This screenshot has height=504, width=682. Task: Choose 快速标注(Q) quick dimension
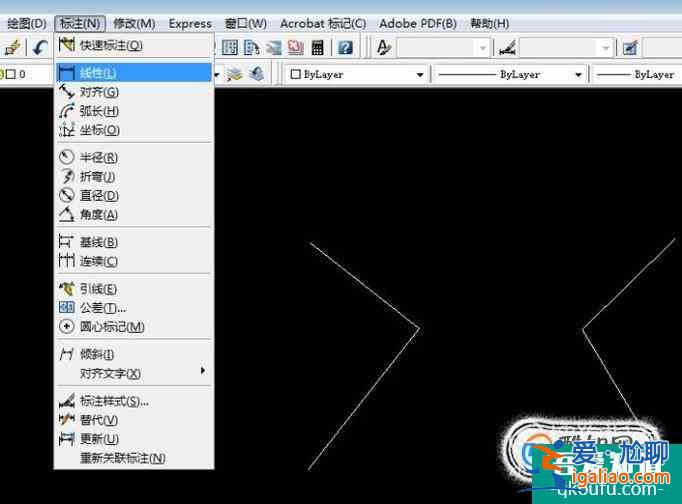click(134, 45)
